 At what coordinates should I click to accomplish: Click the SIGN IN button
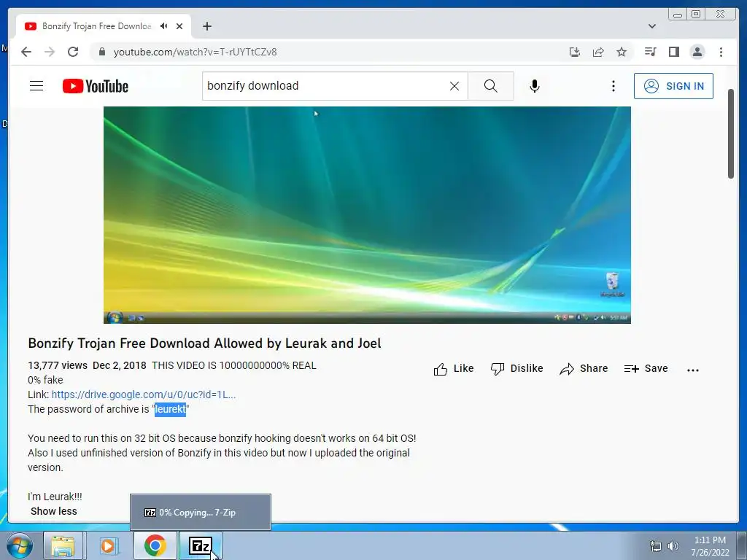[673, 86]
